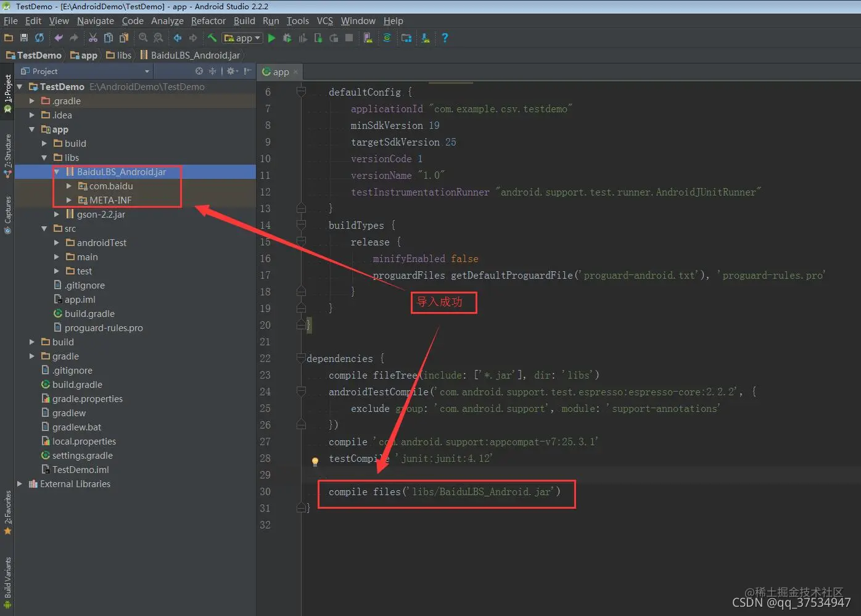861x616 pixels.
Task: Expand the .gradle folder node
Action: point(32,101)
